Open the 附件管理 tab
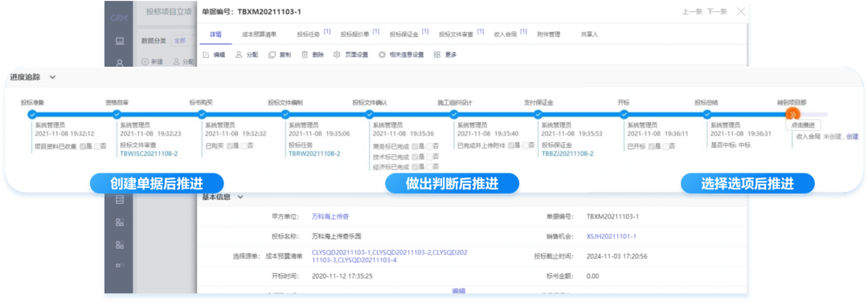 (549, 35)
